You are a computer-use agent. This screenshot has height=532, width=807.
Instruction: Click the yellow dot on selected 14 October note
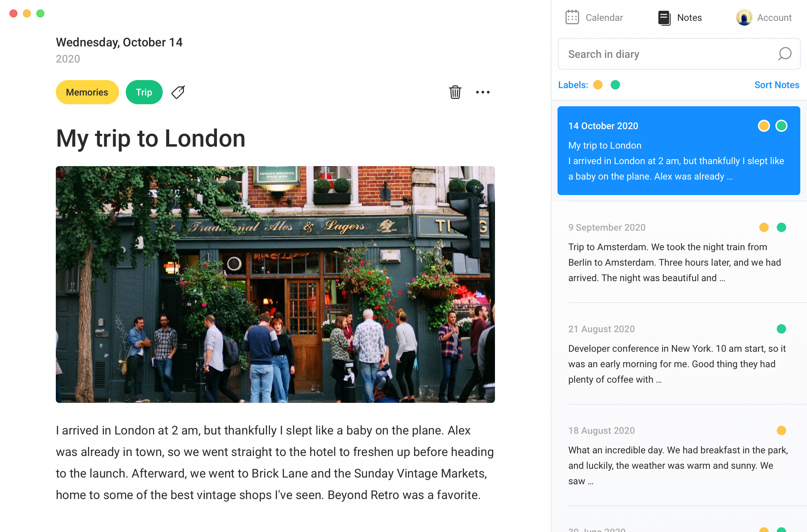click(x=764, y=126)
